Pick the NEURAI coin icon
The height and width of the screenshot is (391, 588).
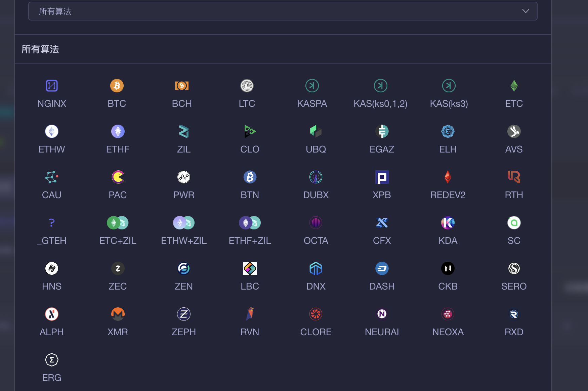click(x=382, y=314)
